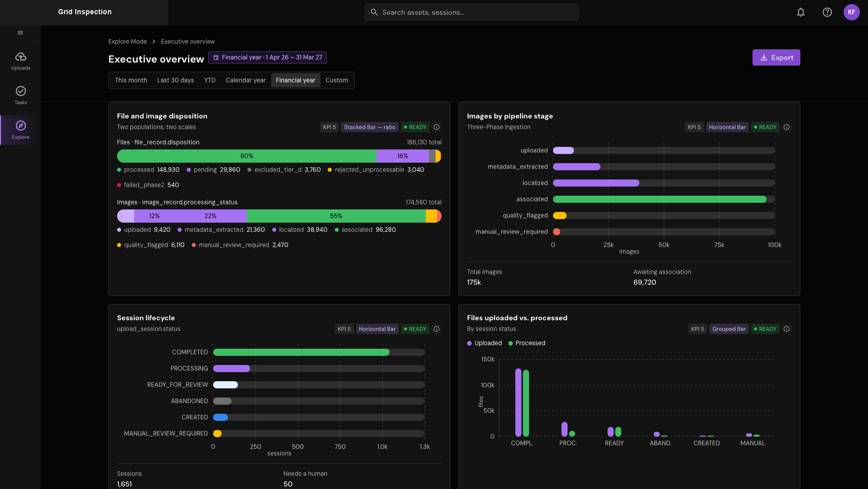Image resolution: width=868 pixels, height=489 pixels.
Task: Open the Uploads section
Action: (20, 61)
